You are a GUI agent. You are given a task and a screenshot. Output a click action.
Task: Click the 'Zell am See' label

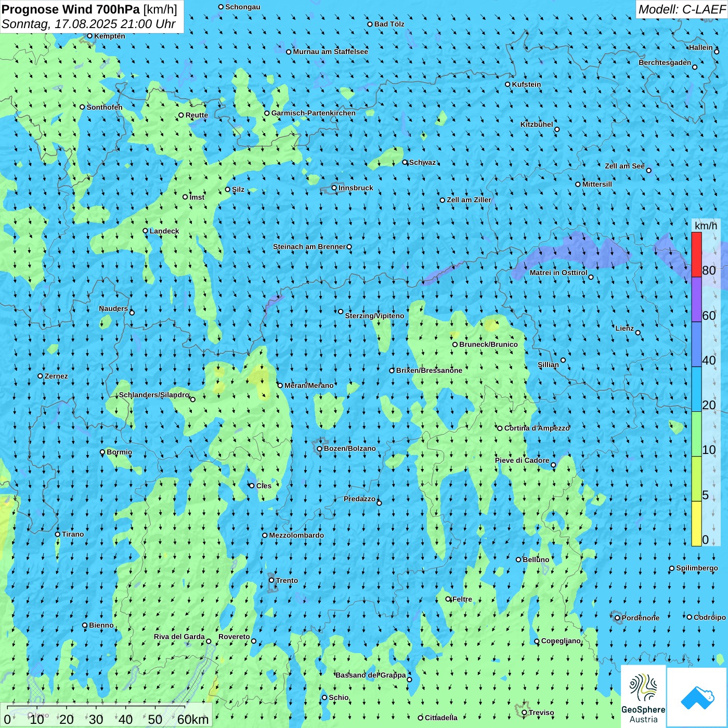click(625, 166)
